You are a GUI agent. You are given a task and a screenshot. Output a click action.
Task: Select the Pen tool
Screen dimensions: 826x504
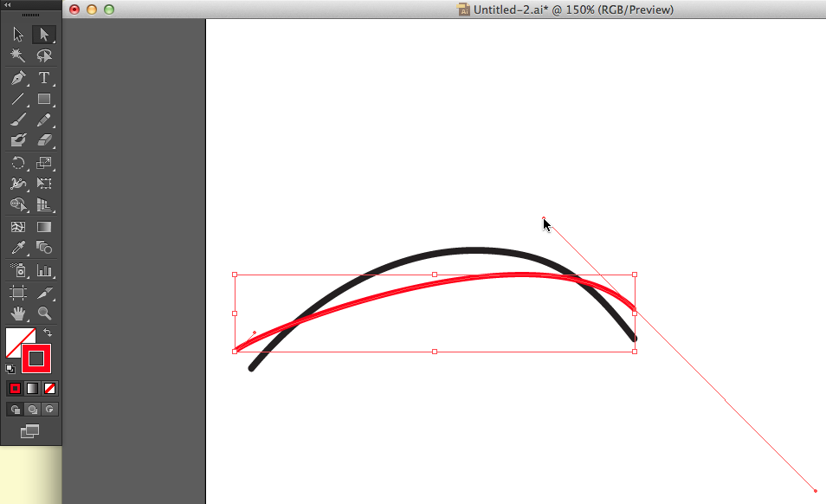18,78
